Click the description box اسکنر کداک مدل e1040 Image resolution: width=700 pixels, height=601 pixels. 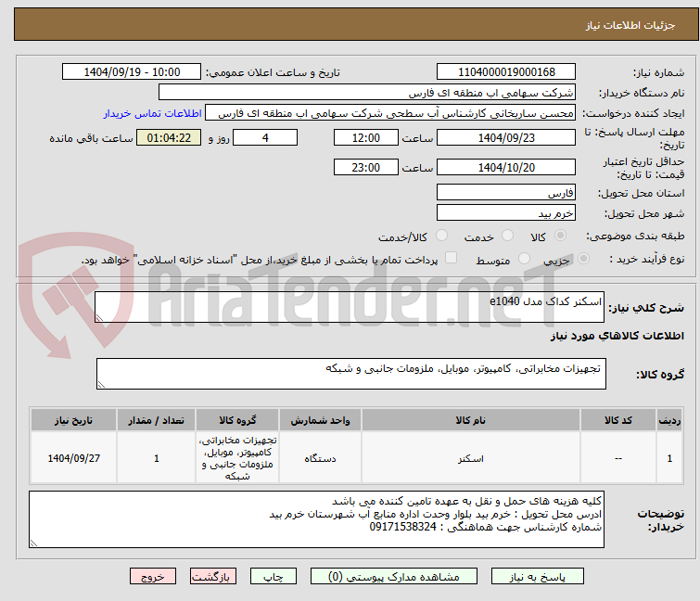[x=350, y=307]
